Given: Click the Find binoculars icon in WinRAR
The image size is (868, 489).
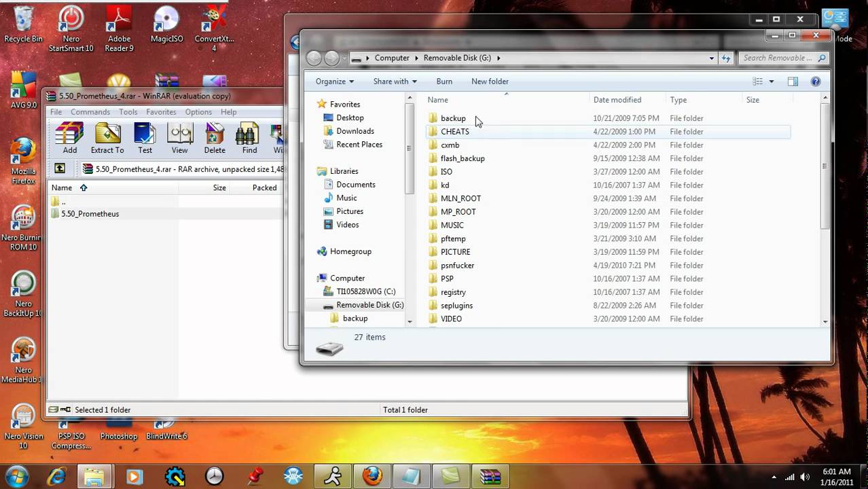Looking at the screenshot, I should (x=249, y=138).
